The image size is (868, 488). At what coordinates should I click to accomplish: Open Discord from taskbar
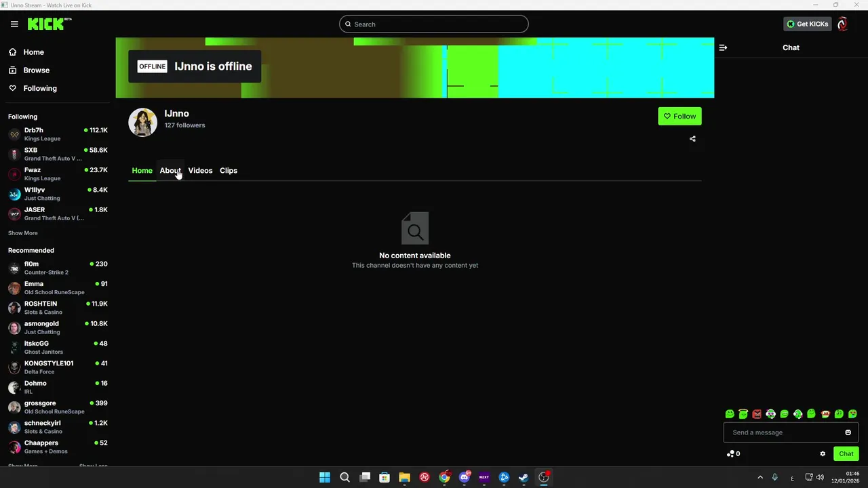click(x=465, y=477)
